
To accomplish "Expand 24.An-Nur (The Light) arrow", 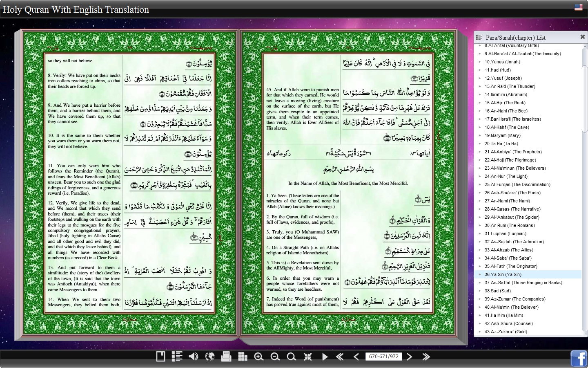I will [480, 176].
